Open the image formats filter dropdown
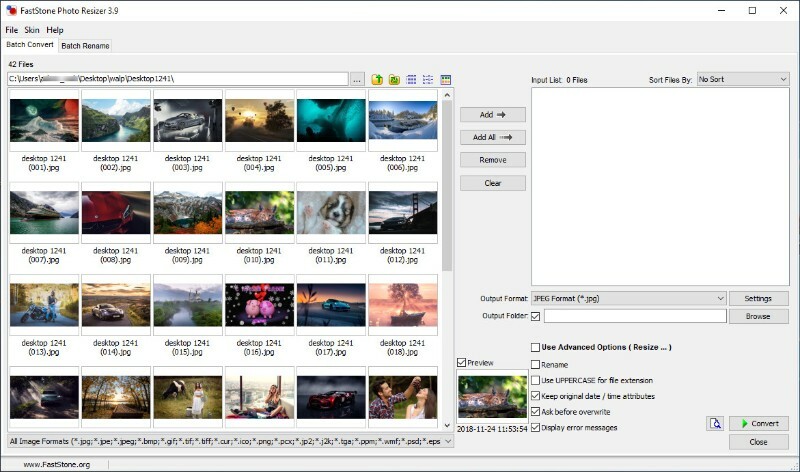 (x=448, y=441)
